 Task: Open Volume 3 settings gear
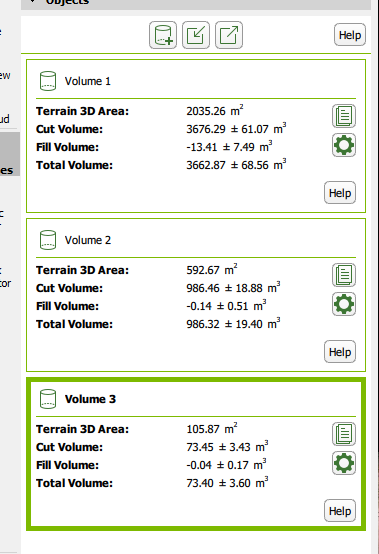coord(344,463)
